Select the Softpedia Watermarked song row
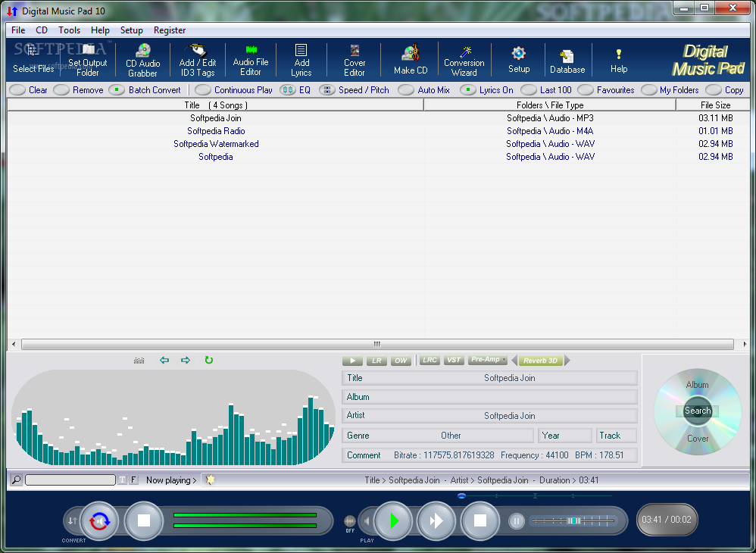This screenshot has width=756, height=553. click(379, 144)
